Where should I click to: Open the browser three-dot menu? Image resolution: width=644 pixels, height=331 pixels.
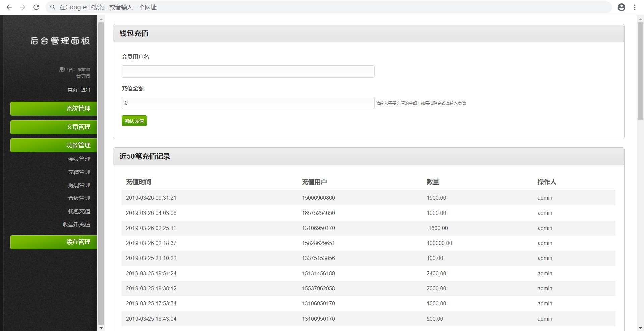(x=635, y=7)
